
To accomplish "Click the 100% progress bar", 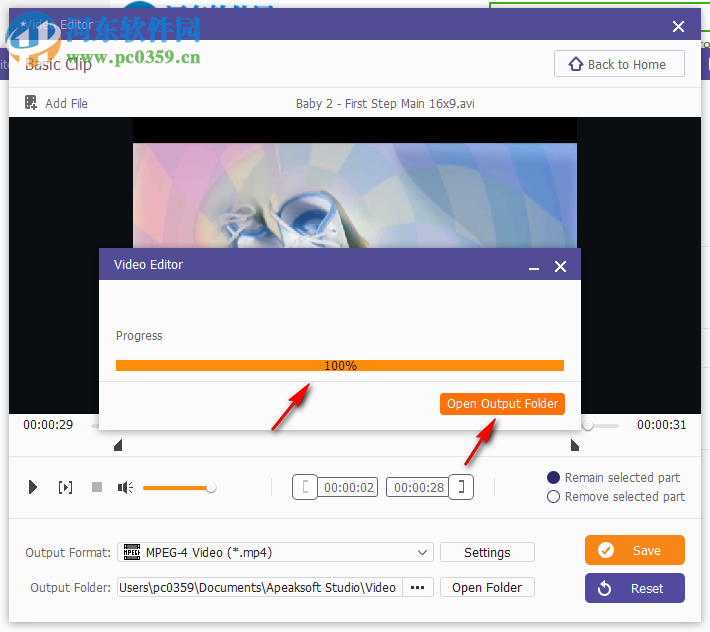I will click(x=340, y=365).
